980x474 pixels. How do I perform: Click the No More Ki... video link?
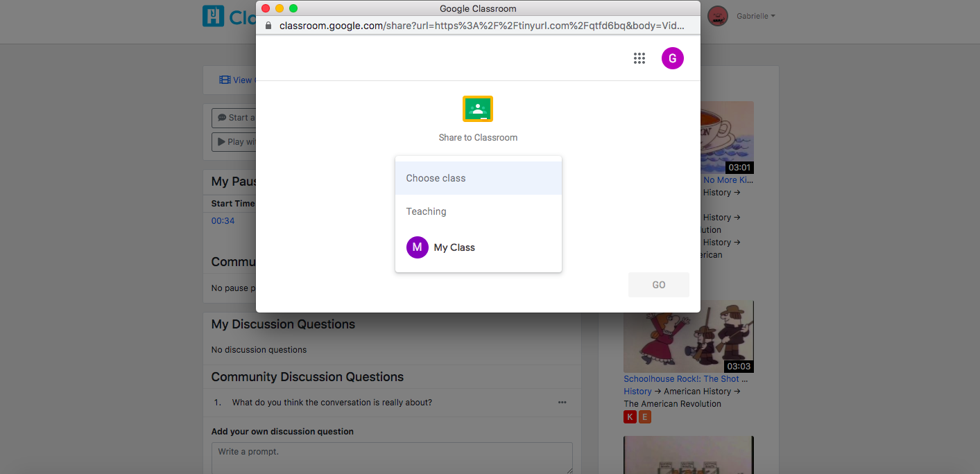click(x=728, y=180)
